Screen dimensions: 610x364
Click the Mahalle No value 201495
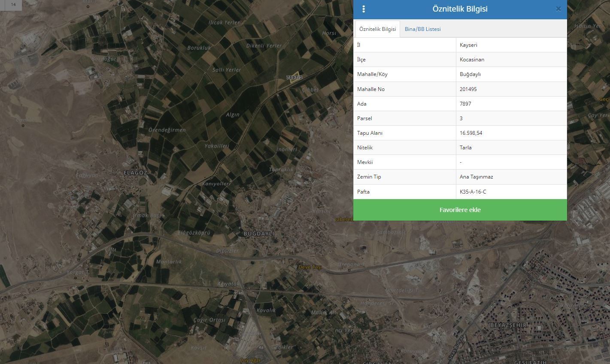pyautogui.click(x=468, y=89)
